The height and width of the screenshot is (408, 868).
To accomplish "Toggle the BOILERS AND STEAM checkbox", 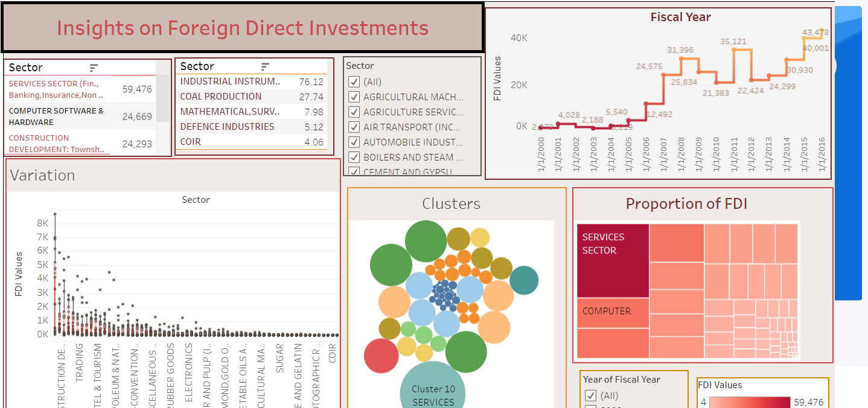I will coord(354,158).
